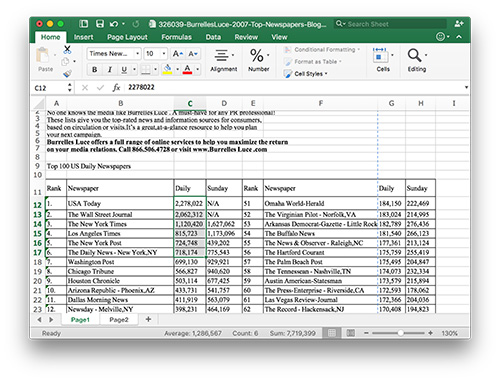The image size is (500, 381).
Task: Open the Alignment group
Action: coord(223,60)
